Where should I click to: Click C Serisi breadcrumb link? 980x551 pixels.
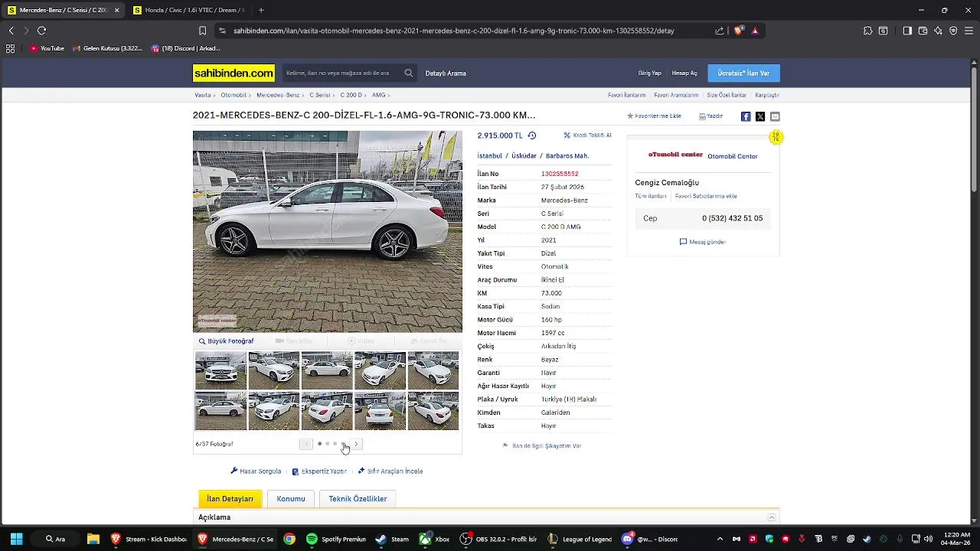tap(319, 95)
